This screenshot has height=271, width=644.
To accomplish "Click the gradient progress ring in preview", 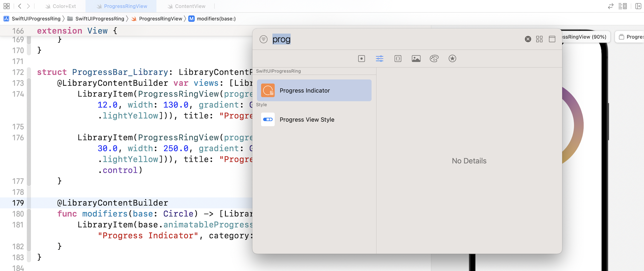I will pos(573,126).
